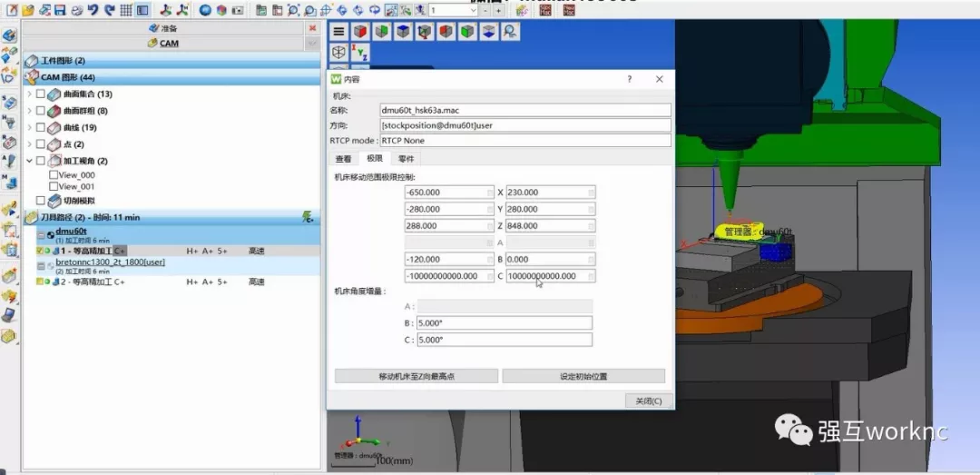Open a file with the folder icon
This screenshot has width=980, height=475.
pyautogui.click(x=28, y=10)
